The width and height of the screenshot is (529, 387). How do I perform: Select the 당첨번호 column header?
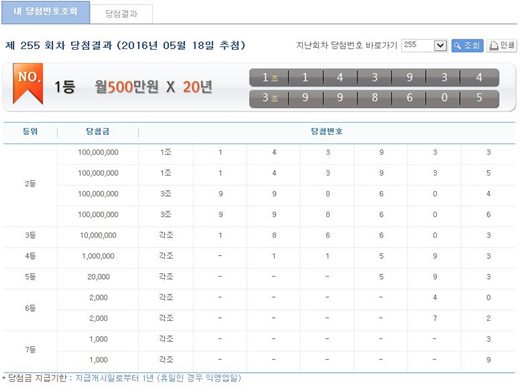coord(327,131)
